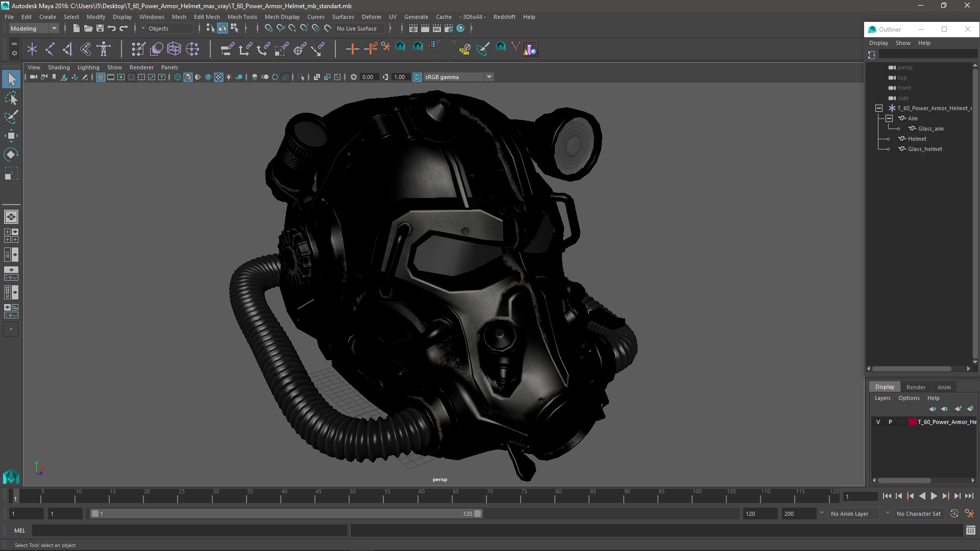Image resolution: width=980 pixels, height=551 pixels.
Task: Click the timeline at frame 60
Action: [x=421, y=496]
